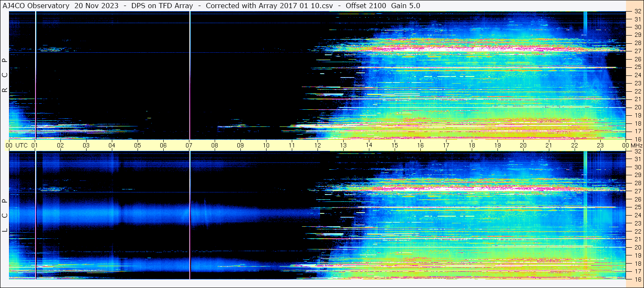Screen dimensions: 644x288
Task: Select the 30 MHz tick on the RCP frequency scale
Action: [x=638, y=27]
